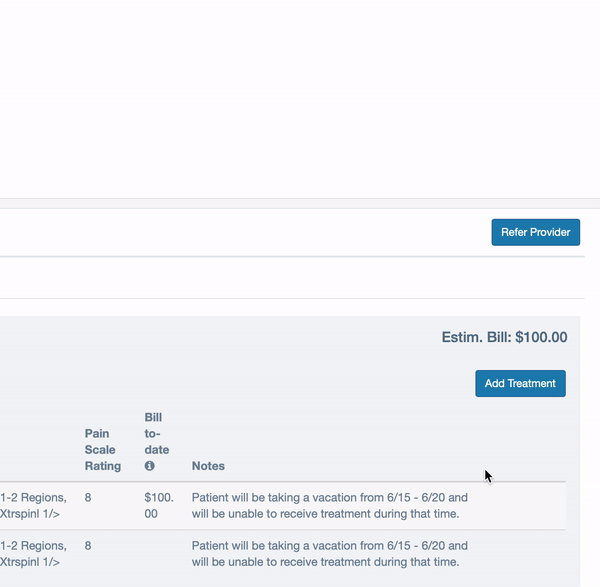Click pain rating 8 in the second row
Image resolution: width=600 pixels, height=587 pixels.
coord(88,546)
